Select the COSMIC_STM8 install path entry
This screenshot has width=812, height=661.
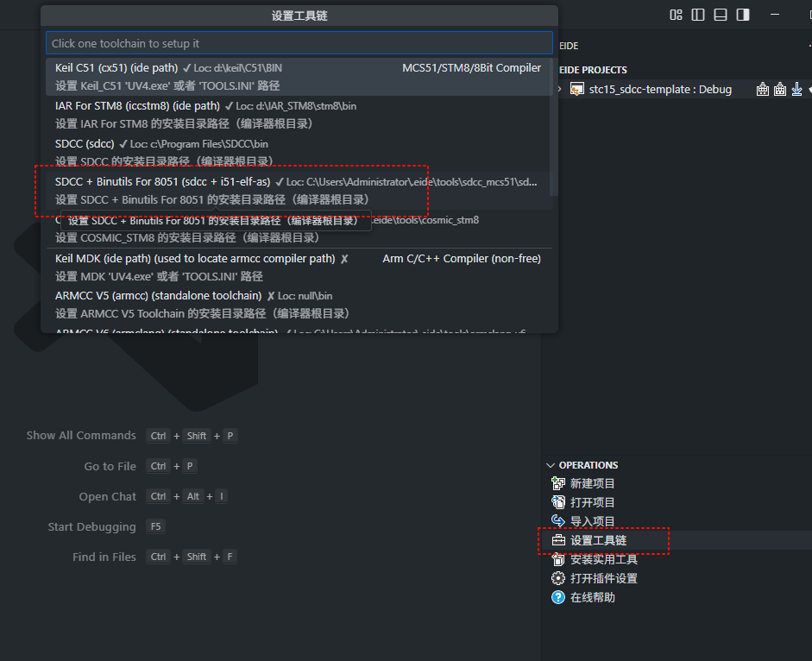299,229
